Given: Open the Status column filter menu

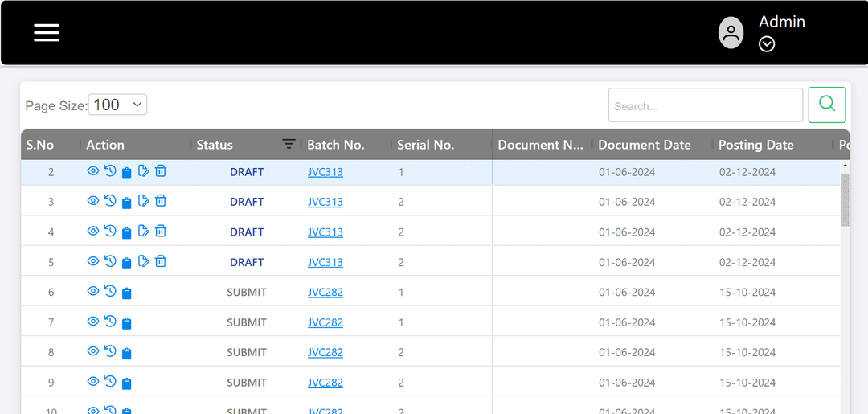Looking at the screenshot, I should click(x=289, y=144).
